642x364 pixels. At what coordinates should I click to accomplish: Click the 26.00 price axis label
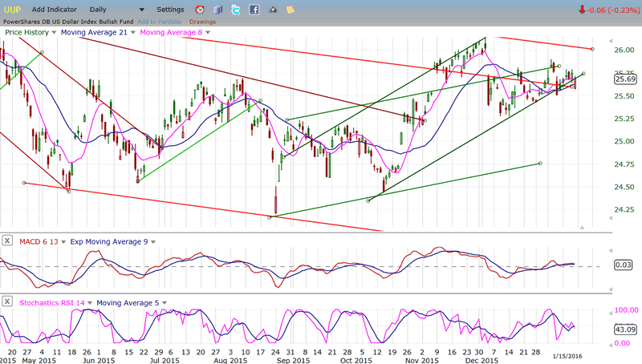pyautogui.click(x=624, y=50)
